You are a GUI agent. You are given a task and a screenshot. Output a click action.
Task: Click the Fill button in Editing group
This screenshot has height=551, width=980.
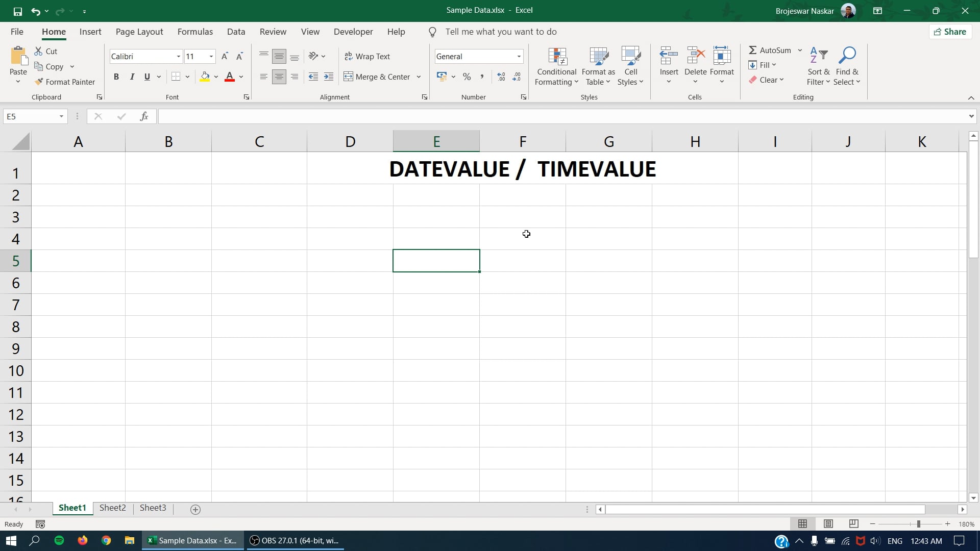(x=762, y=65)
